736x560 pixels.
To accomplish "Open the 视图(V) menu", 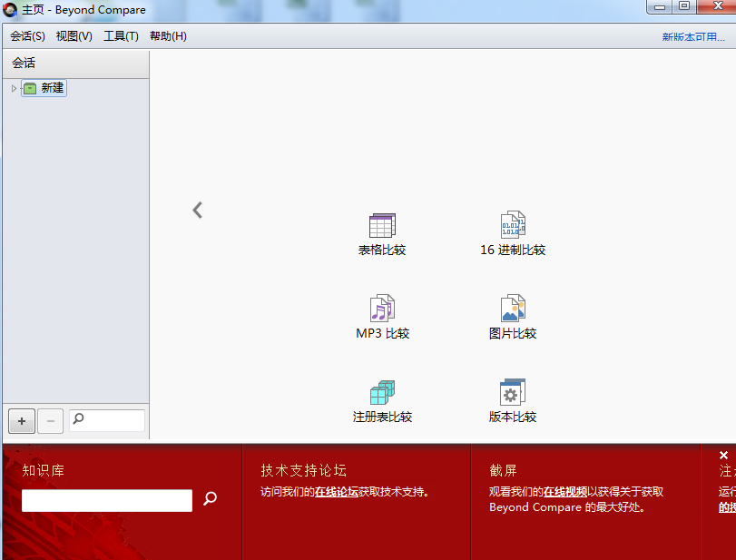I will point(74,36).
